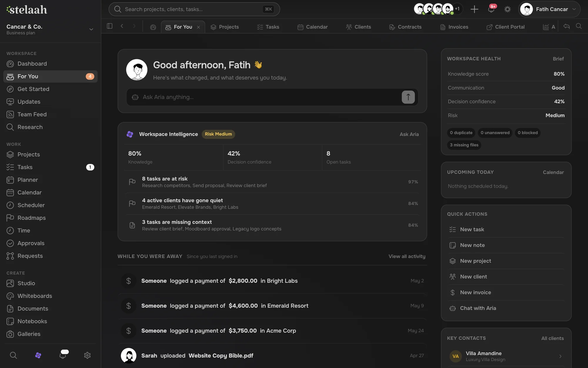The image size is (588, 368).
Task: Open the Time tracking page
Action: click(x=50, y=230)
